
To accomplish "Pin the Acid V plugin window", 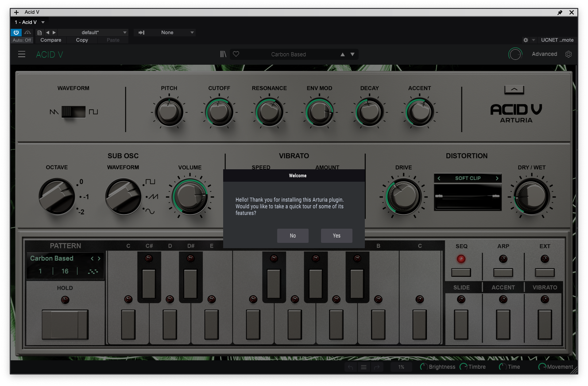I will click(560, 12).
